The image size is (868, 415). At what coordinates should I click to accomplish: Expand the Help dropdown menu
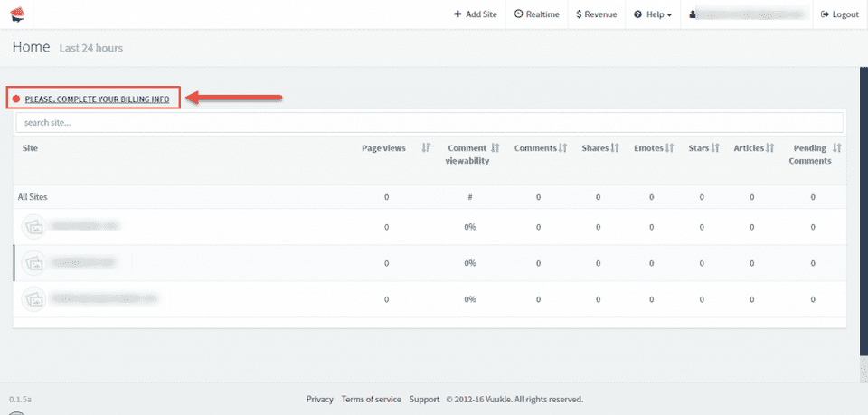coord(653,14)
